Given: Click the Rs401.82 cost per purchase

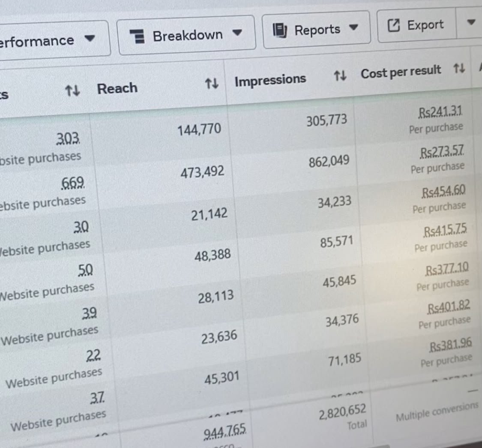Looking at the screenshot, I should (x=449, y=307).
